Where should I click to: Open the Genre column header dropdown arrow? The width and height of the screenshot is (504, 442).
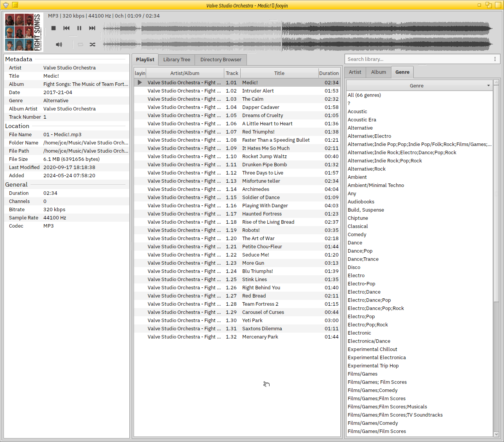pyautogui.click(x=488, y=86)
